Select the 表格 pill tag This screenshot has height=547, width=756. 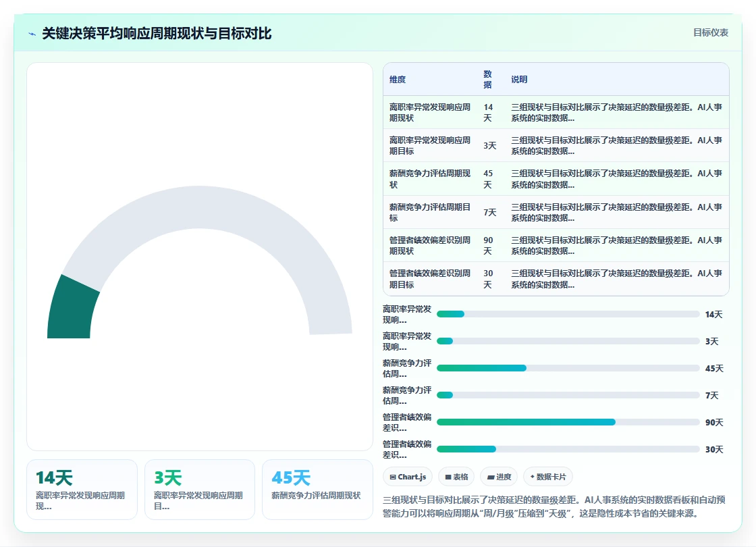tap(456, 477)
